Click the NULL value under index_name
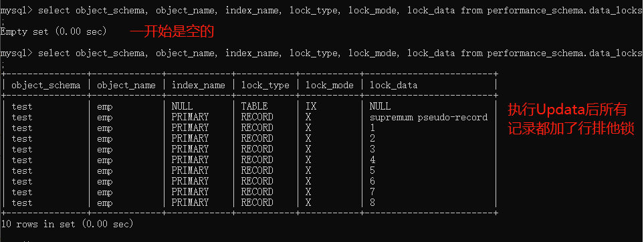This screenshot has height=242, width=644. click(x=182, y=106)
